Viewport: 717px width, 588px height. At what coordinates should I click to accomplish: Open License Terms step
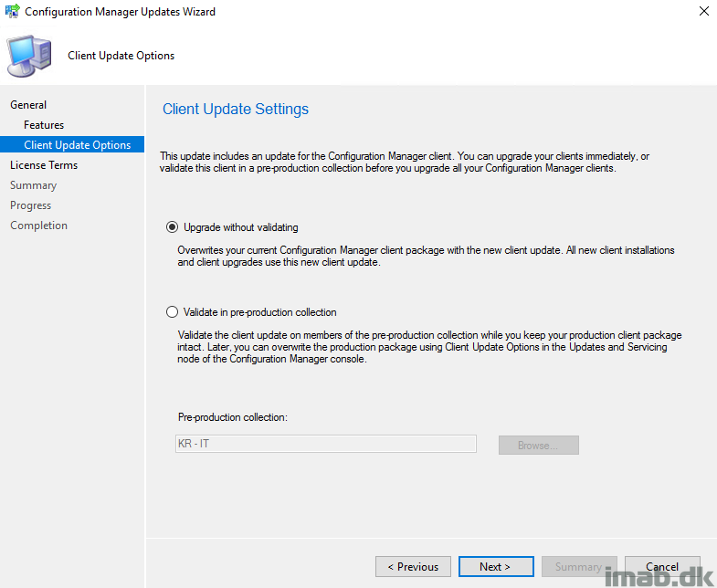(x=44, y=165)
